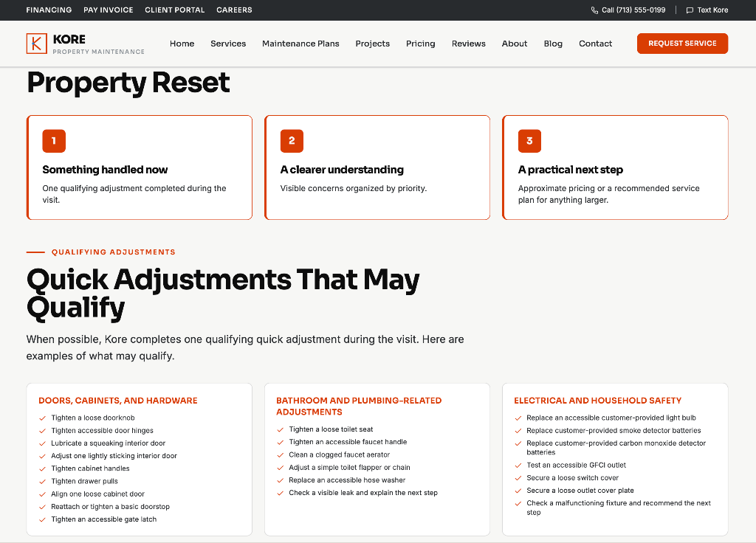
Task: Click the Something handled now card heading
Action: (x=105, y=170)
